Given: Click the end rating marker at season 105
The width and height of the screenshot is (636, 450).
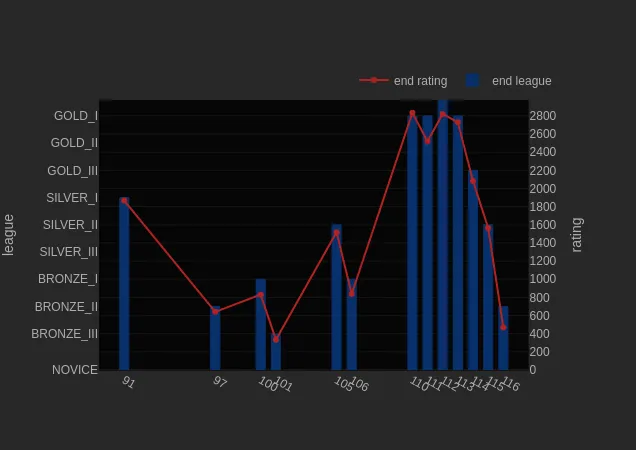Looking at the screenshot, I should click(336, 233).
